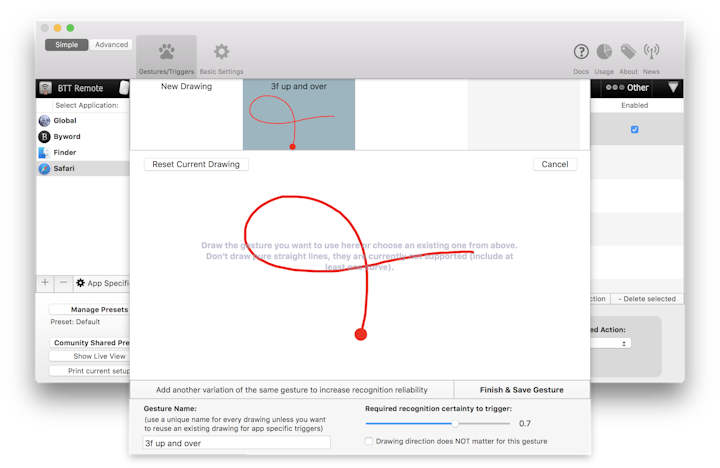Open the Usage pie chart icon

(x=605, y=52)
